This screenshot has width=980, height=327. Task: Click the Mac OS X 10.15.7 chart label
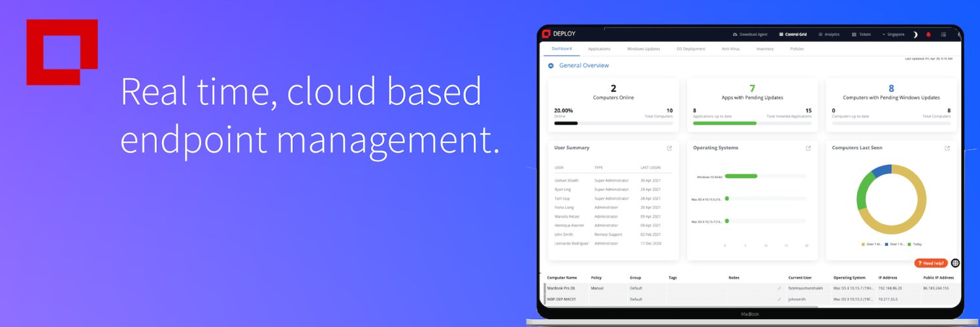coord(707,222)
